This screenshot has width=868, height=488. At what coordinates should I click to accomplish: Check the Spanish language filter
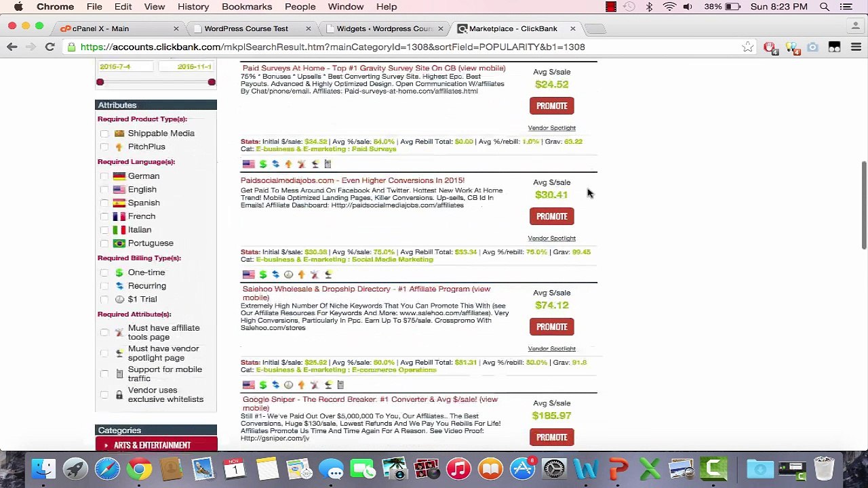point(104,203)
